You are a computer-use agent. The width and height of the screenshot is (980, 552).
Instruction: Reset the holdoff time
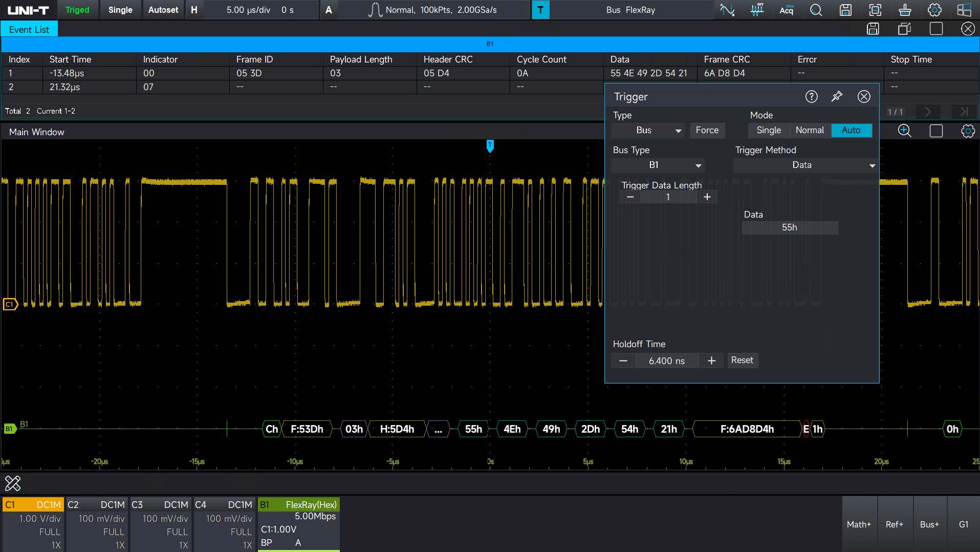[x=742, y=360]
